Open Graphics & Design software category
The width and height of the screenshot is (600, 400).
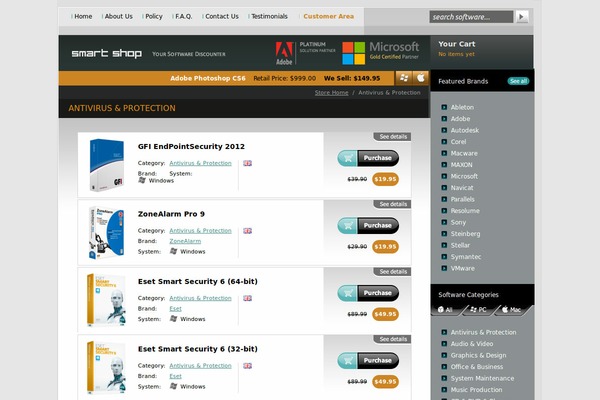click(478, 355)
